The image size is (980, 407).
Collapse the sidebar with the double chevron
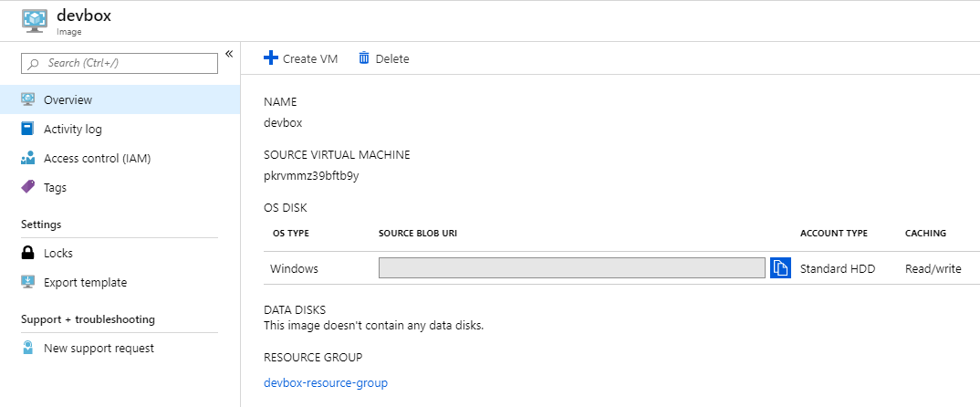[229, 54]
